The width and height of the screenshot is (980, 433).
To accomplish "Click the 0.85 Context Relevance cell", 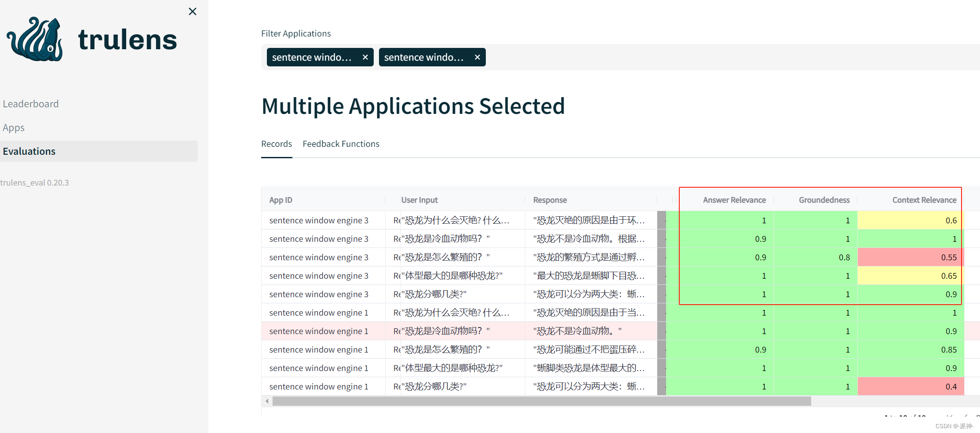I will pyautogui.click(x=911, y=349).
